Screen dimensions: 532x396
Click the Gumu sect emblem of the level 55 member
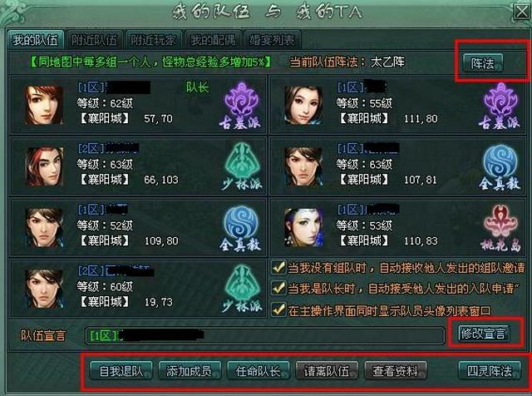coord(500,106)
